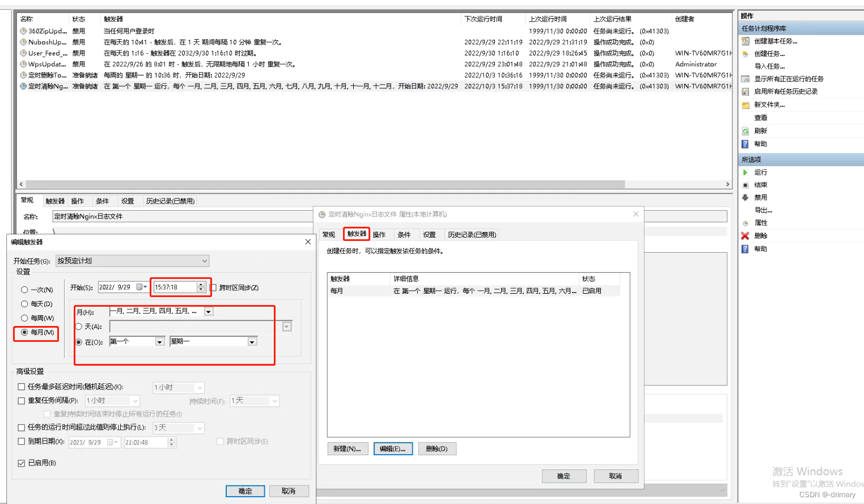This screenshot has height=504, width=864.
Task: Click the 启用所有任务历史记录 icon
Action: (746, 91)
